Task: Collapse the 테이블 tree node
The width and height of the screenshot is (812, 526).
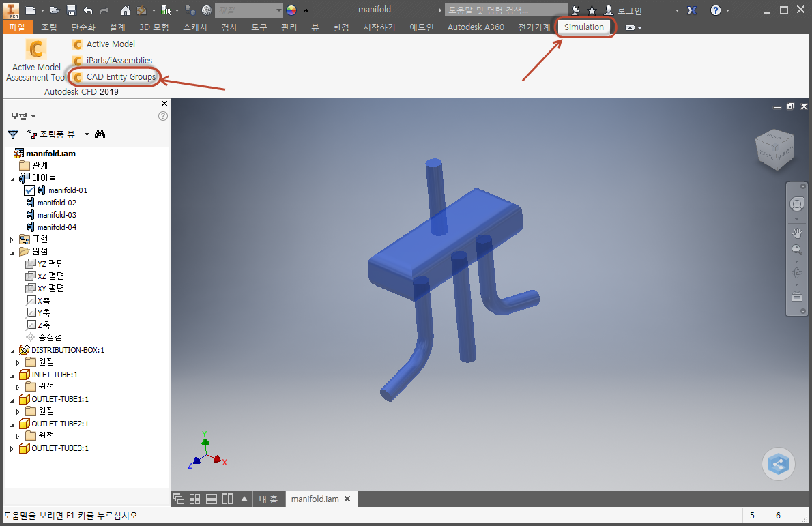Action: click(12, 179)
